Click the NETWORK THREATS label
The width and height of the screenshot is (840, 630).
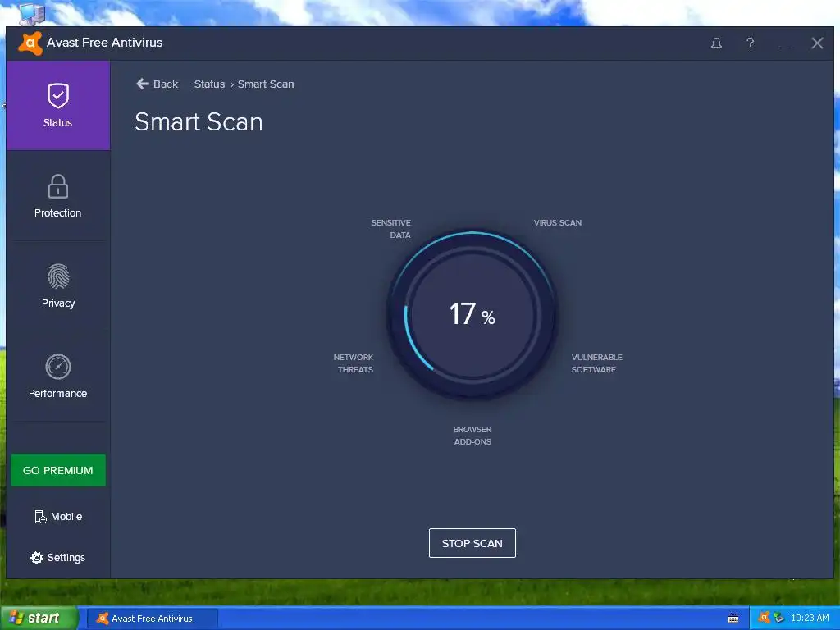coord(354,363)
